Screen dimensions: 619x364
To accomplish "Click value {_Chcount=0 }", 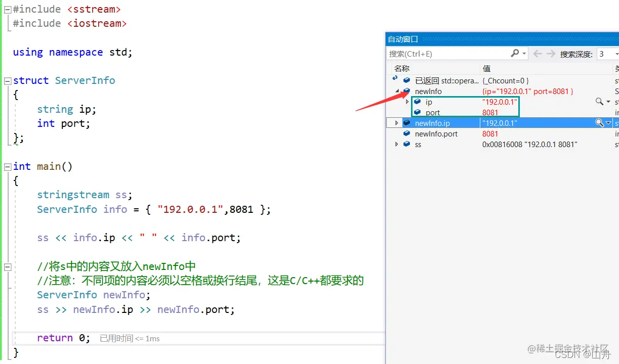I will [506, 81].
